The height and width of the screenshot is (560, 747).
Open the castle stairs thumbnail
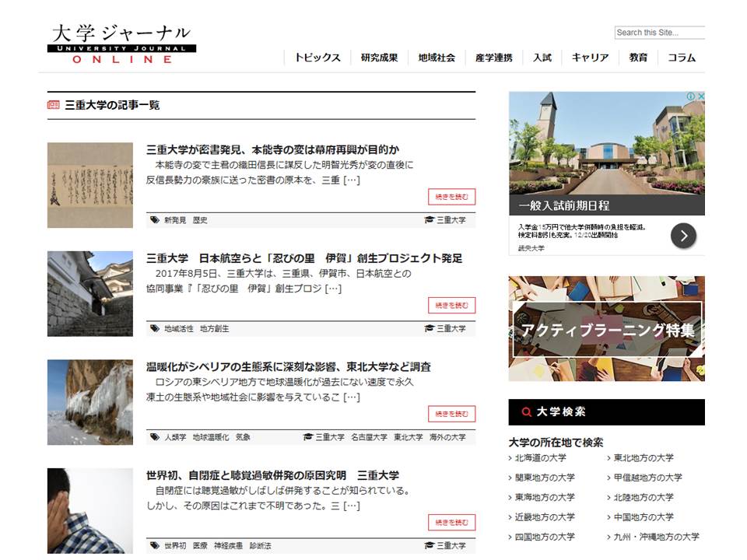[x=90, y=294]
